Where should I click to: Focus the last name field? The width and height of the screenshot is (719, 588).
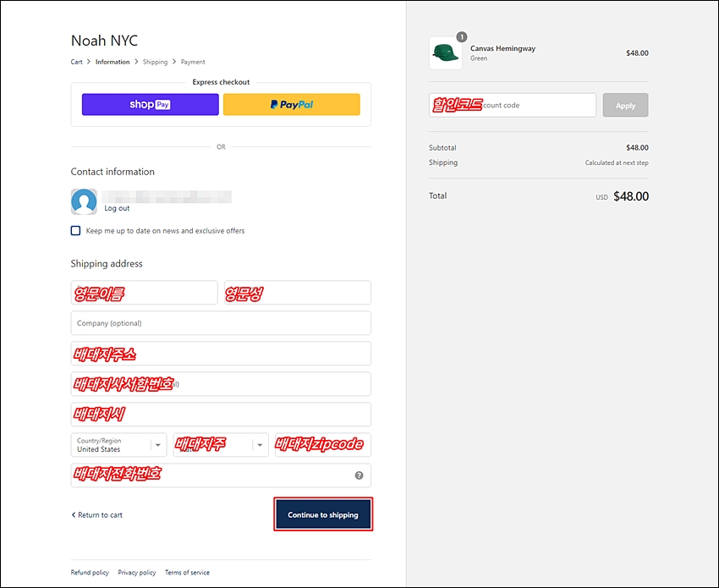pyautogui.click(x=298, y=293)
